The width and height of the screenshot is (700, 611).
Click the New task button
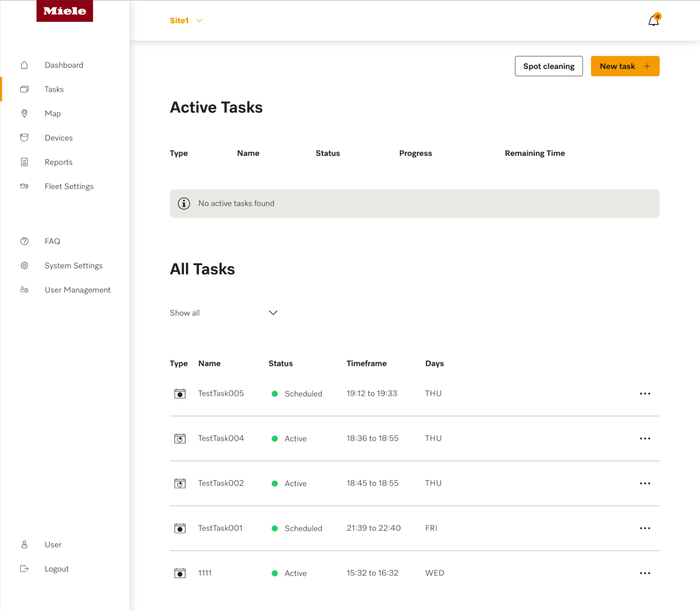[x=625, y=66]
